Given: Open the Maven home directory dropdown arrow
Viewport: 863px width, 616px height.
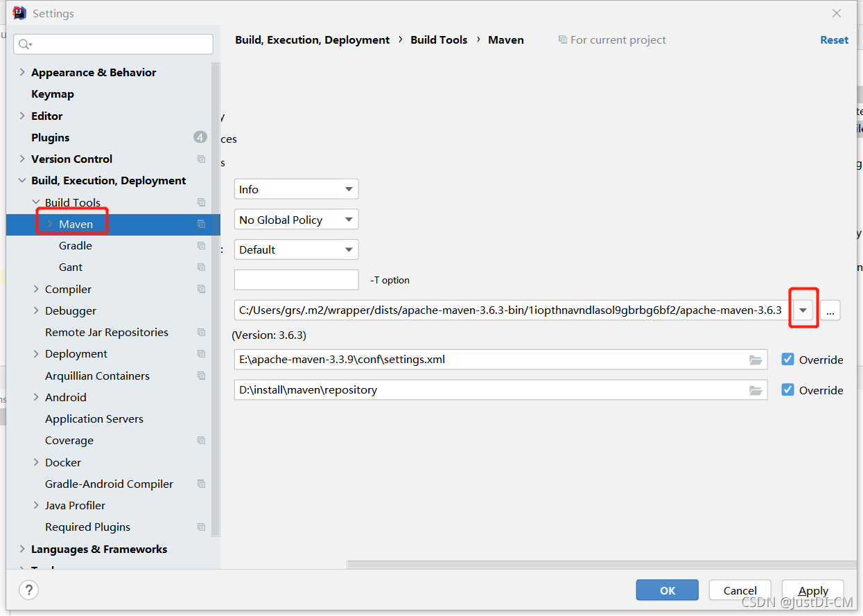Looking at the screenshot, I should tap(803, 310).
